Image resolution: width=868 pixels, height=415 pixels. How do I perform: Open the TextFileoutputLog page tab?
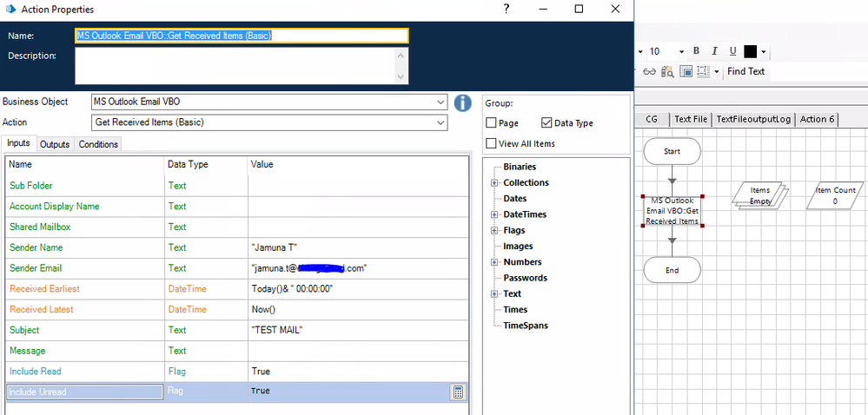753,119
